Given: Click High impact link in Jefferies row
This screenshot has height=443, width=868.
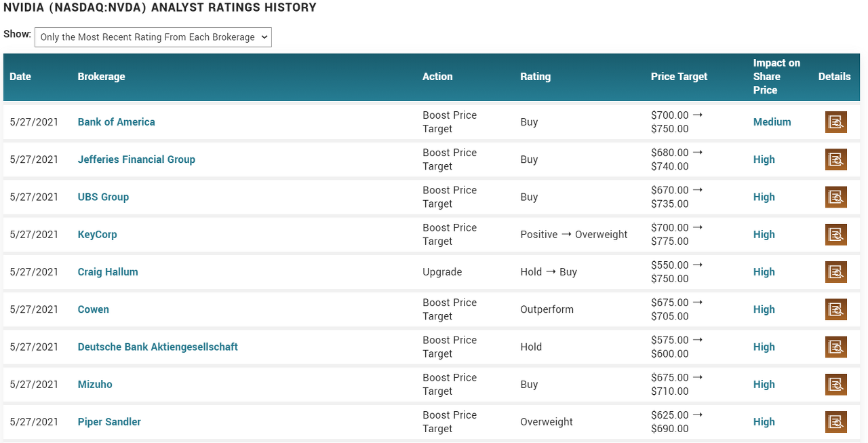Looking at the screenshot, I should point(764,159).
